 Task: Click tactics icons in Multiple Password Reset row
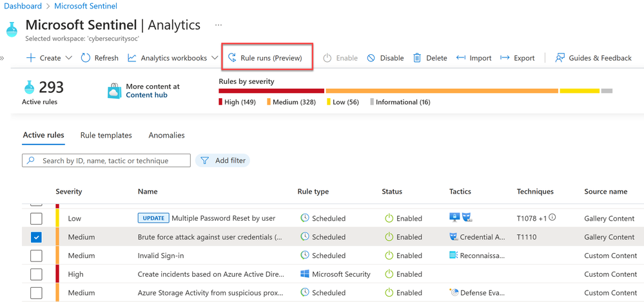460,217
